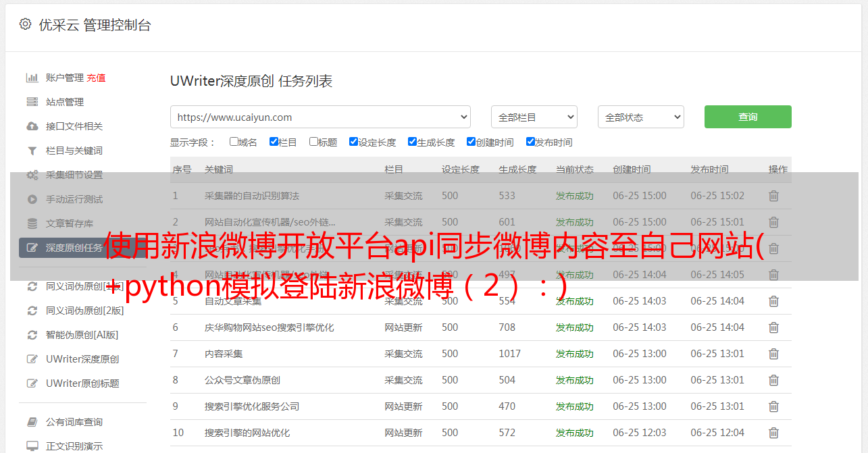Click the keyword 内容采集
The image size is (868, 453).
[224, 354]
